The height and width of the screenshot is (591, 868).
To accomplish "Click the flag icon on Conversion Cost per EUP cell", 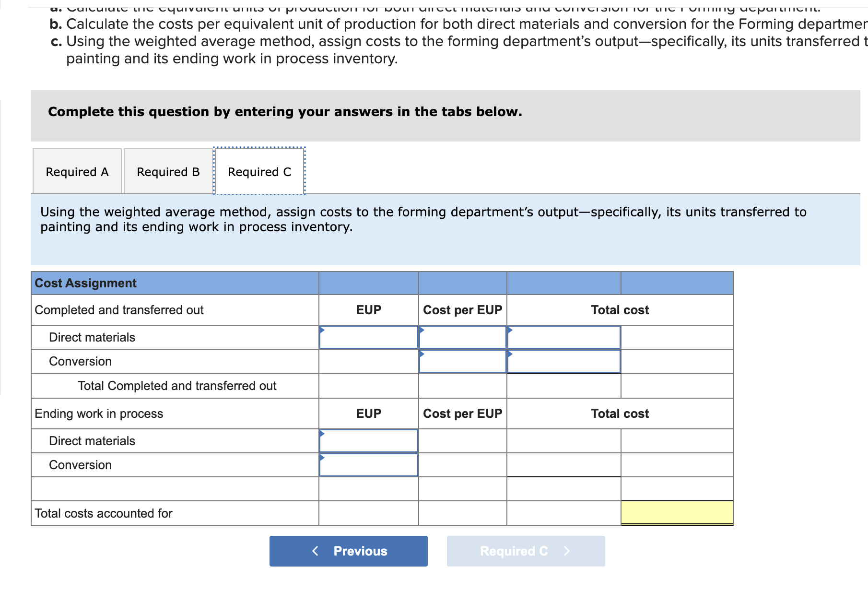I will click(x=422, y=355).
